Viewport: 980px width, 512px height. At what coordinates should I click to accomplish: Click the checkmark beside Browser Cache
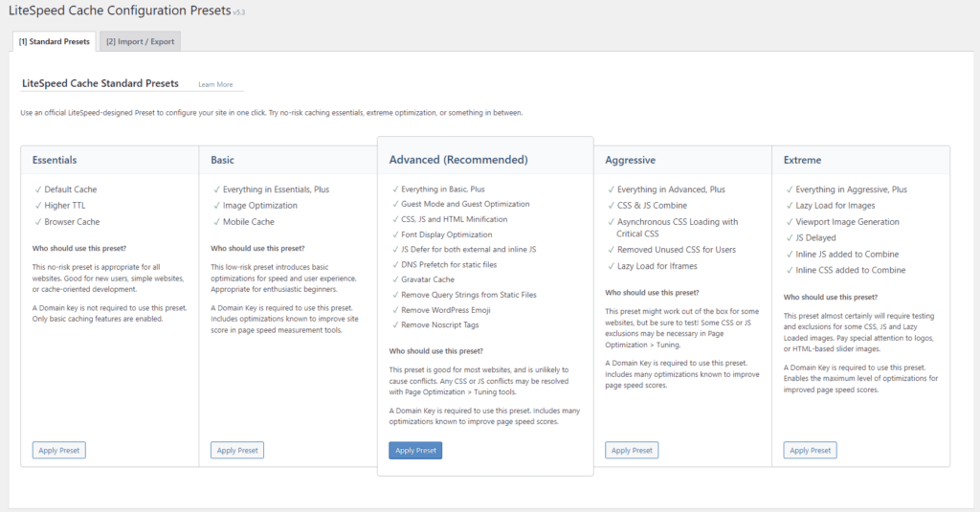point(37,222)
